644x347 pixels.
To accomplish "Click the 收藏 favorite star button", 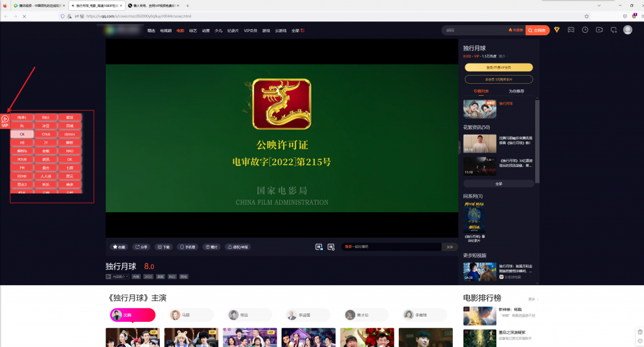I will pos(119,247).
